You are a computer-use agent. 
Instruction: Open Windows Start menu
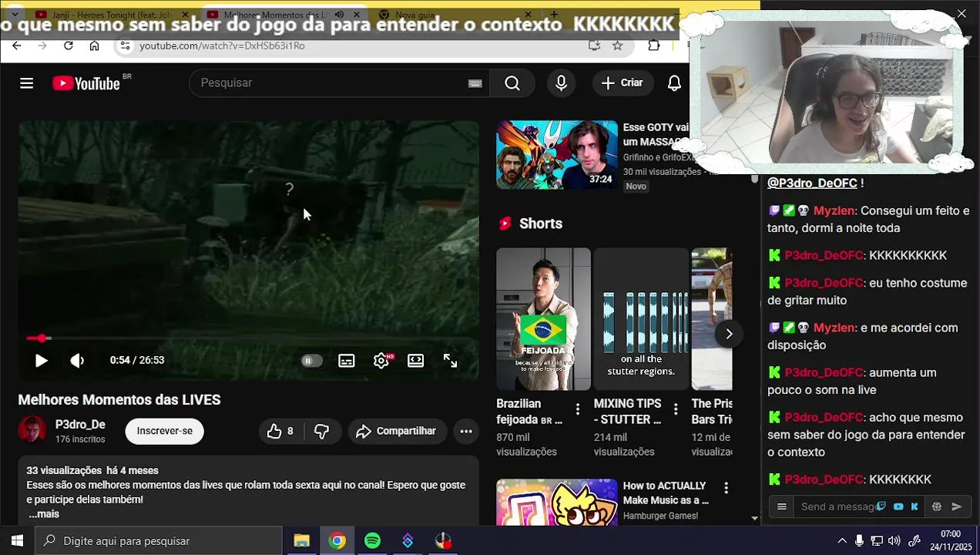click(17, 541)
